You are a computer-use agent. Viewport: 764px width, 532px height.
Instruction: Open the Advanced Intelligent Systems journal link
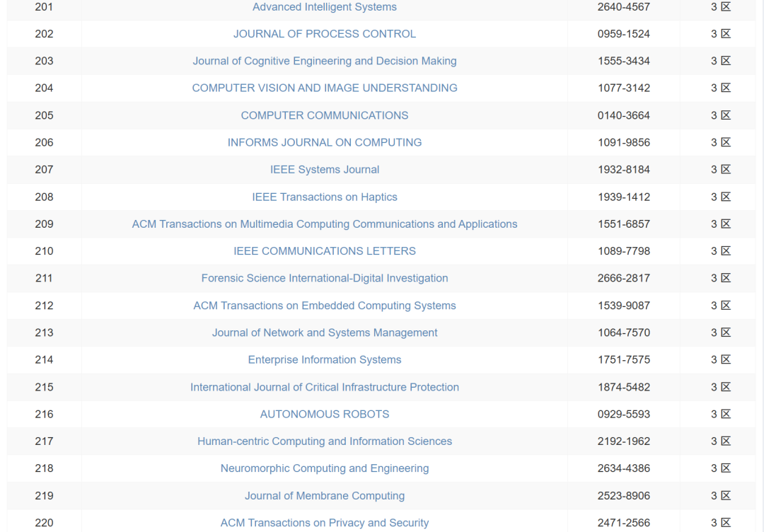(x=325, y=7)
